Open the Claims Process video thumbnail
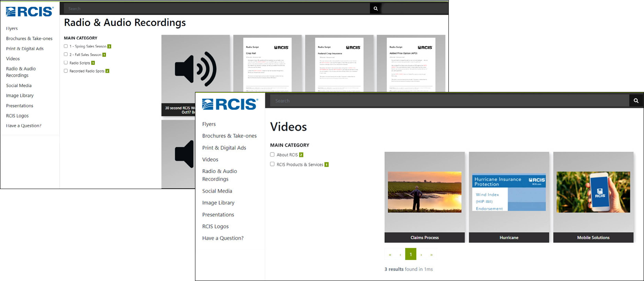Viewport: 644px width, 281px height. coord(424,192)
